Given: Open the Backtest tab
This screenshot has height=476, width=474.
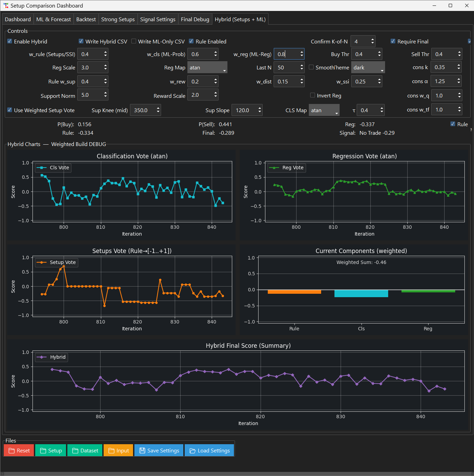Looking at the screenshot, I should click(x=86, y=19).
